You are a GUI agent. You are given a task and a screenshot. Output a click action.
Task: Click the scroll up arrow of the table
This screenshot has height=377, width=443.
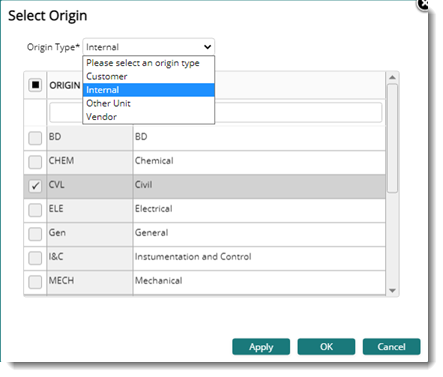(x=392, y=77)
